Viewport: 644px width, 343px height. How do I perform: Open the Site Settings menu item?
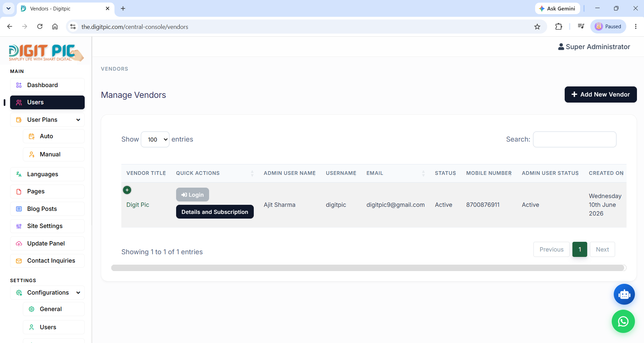(x=47, y=226)
